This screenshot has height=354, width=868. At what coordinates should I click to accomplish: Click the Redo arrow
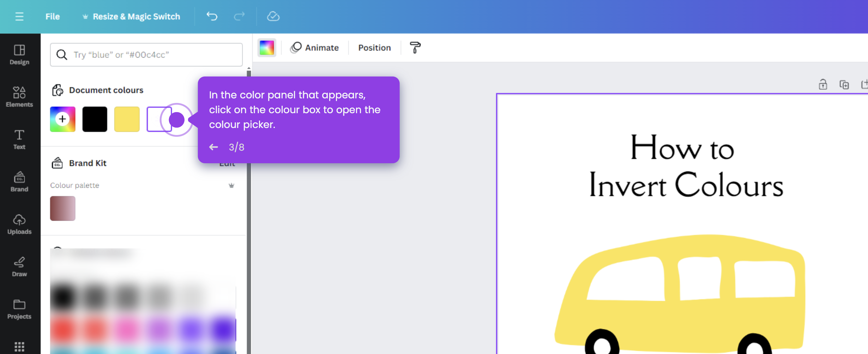click(239, 16)
